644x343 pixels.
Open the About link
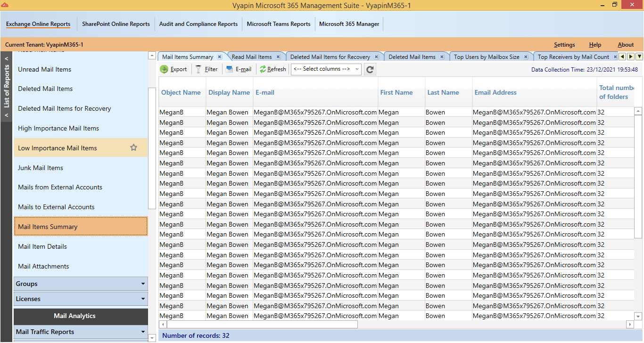pyautogui.click(x=626, y=45)
